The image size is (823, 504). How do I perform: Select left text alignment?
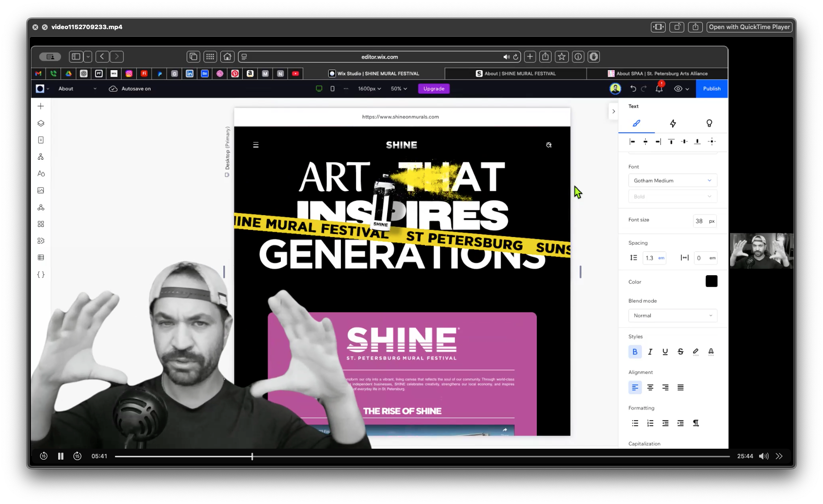point(635,388)
